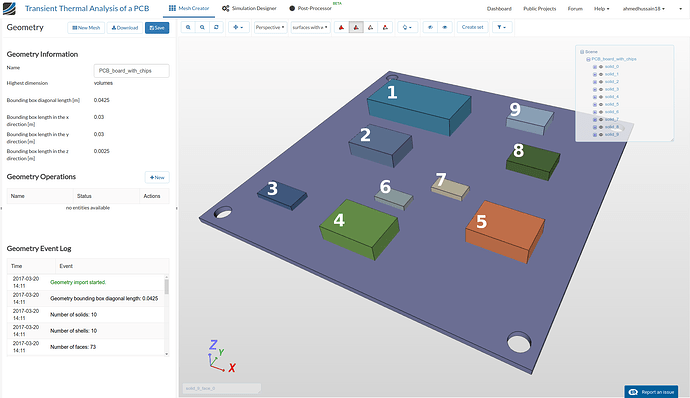
Task: Click the reset view refresh icon
Action: coord(216,27)
